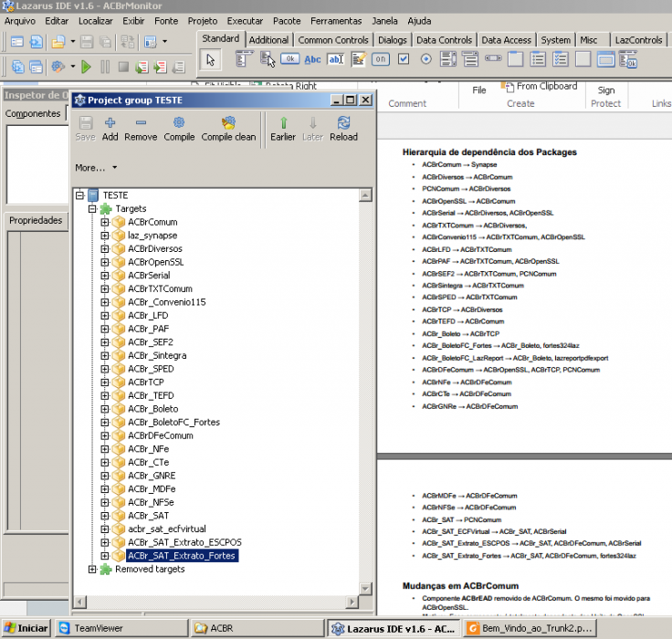Switch to Additional palette tab
Screen dimensions: 672x639
click(268, 40)
